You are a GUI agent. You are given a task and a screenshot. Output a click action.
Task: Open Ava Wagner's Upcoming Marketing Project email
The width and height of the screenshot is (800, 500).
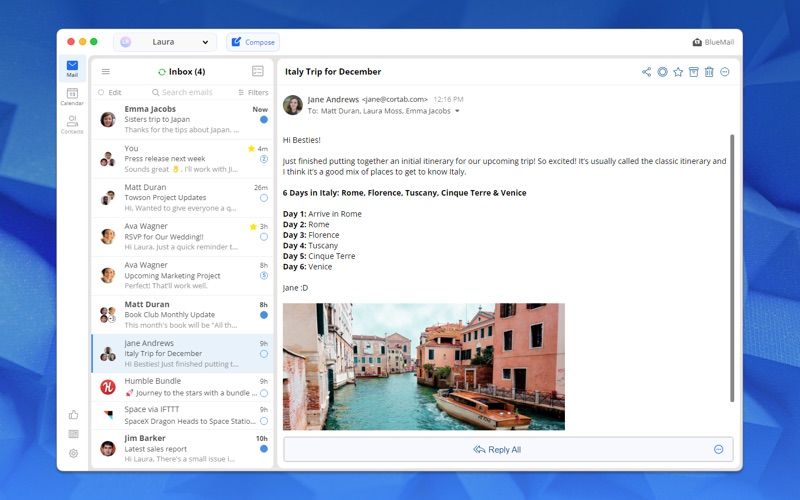[x=183, y=276]
